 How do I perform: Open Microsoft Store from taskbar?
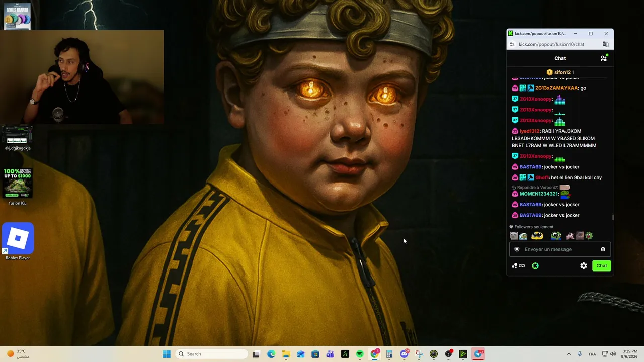[315, 354]
